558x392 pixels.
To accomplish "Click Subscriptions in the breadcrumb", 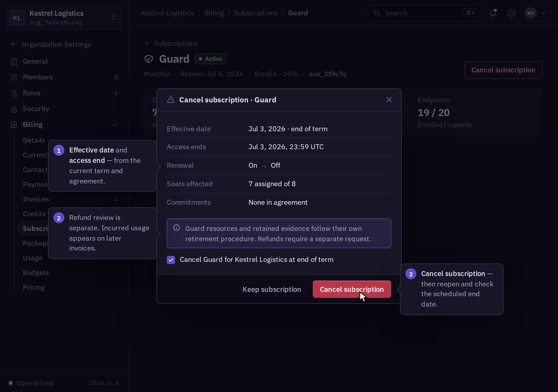I will pyautogui.click(x=256, y=13).
